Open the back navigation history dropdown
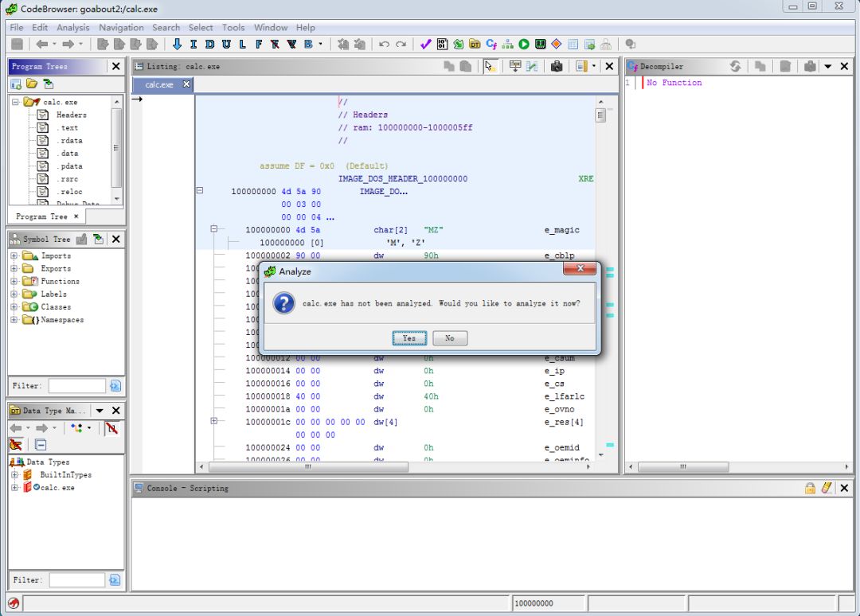The height and width of the screenshot is (616, 860). point(54,45)
